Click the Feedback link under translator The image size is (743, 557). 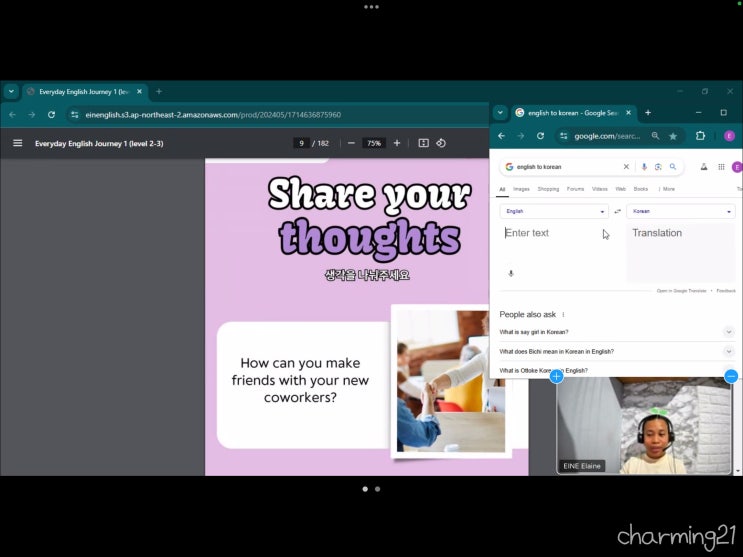tap(726, 291)
